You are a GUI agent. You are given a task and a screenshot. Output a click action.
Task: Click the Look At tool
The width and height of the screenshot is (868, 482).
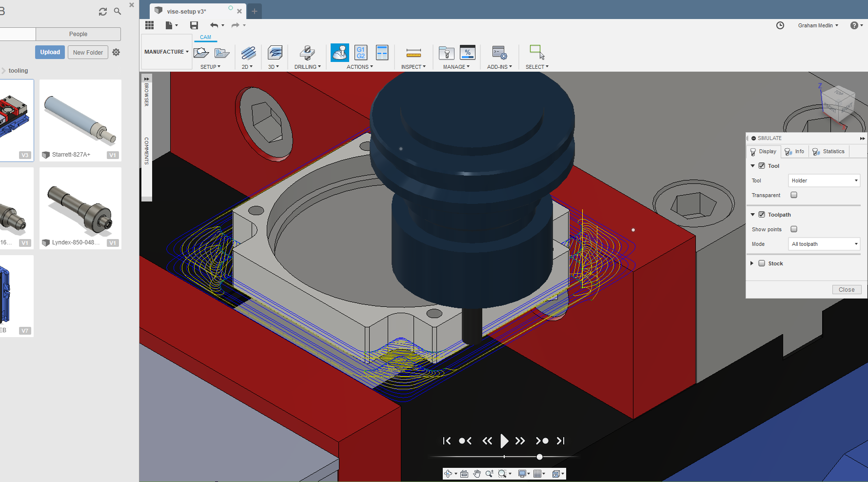(464, 474)
